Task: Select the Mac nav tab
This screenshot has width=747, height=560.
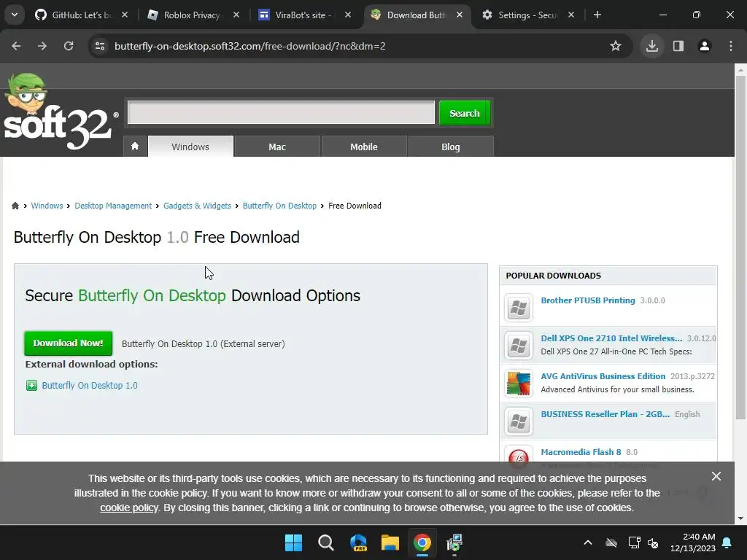Action: [x=277, y=146]
